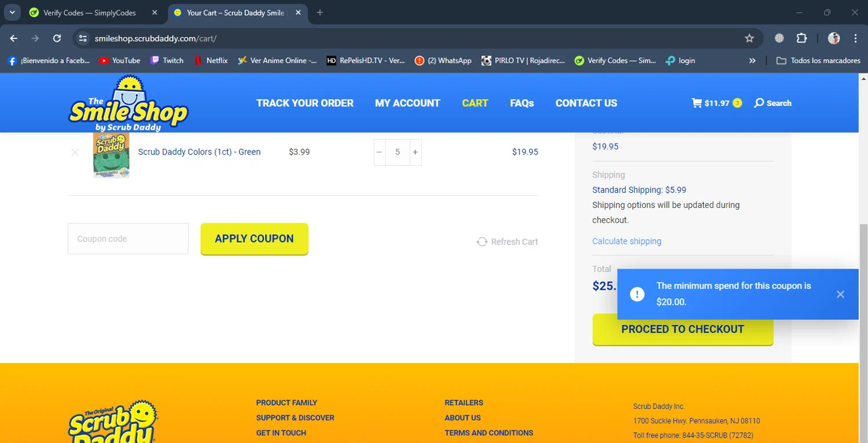Open TERMS AND CONDITIONS footer link

tap(489, 433)
